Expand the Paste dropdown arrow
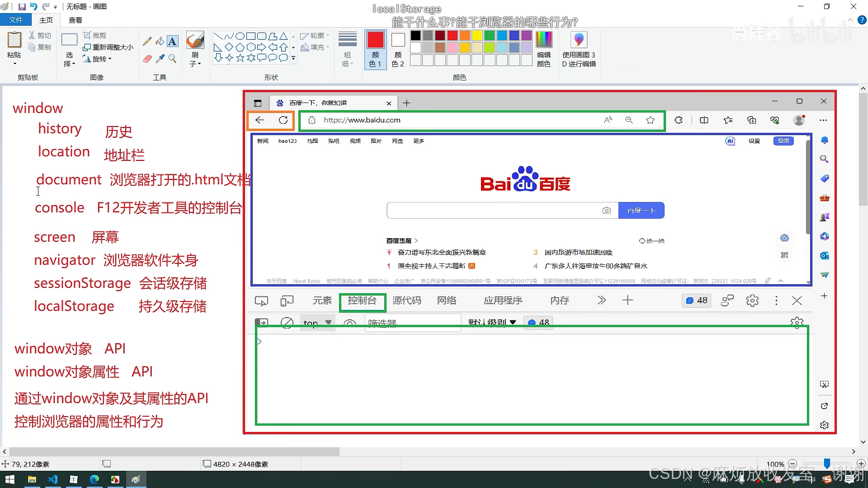The width and height of the screenshot is (868, 488). click(14, 63)
